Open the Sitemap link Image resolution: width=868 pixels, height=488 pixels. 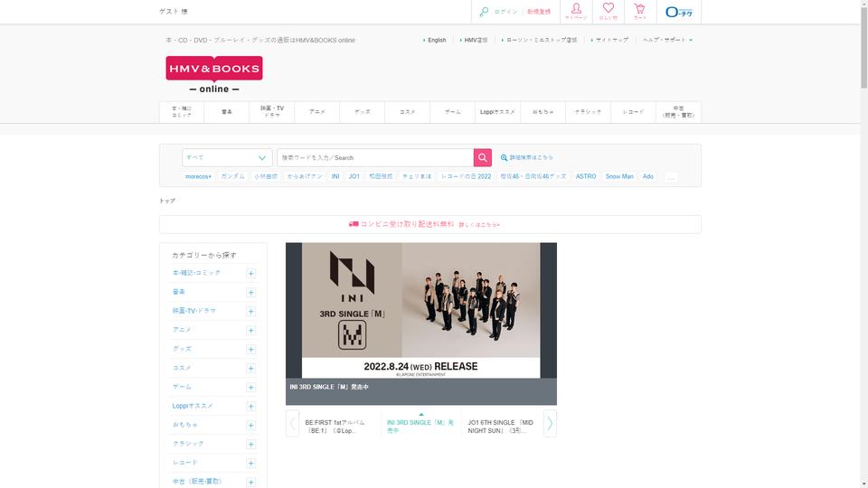[x=610, y=40]
